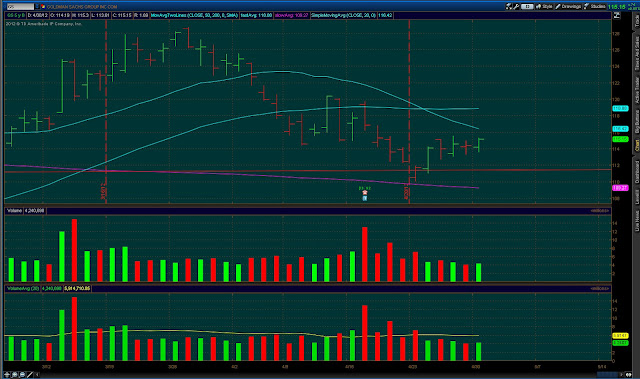The image size is (640, 379).
Task: Click the zoom out magnifier icon
Action: (22, 375)
